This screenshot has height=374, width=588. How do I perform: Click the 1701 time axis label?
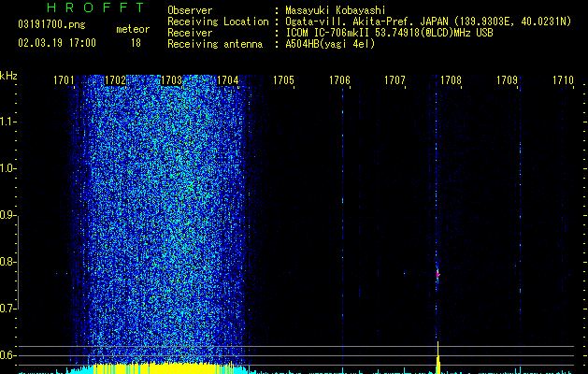[x=64, y=80]
